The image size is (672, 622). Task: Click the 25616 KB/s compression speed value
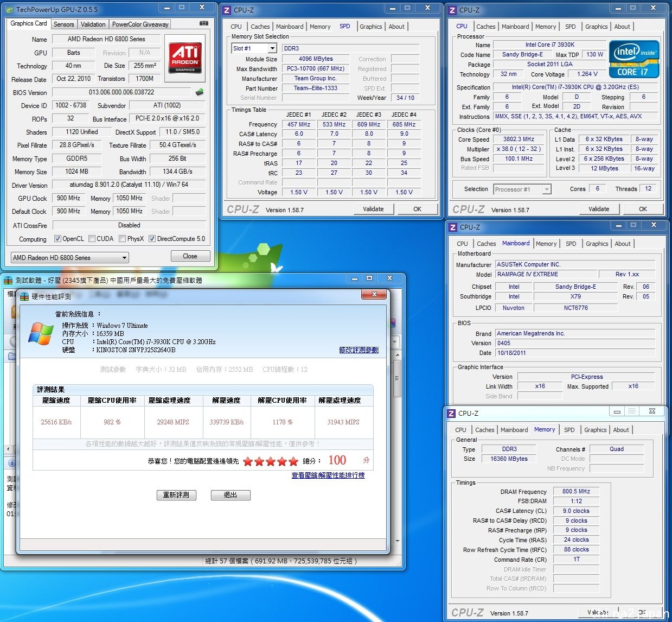pyautogui.click(x=56, y=422)
